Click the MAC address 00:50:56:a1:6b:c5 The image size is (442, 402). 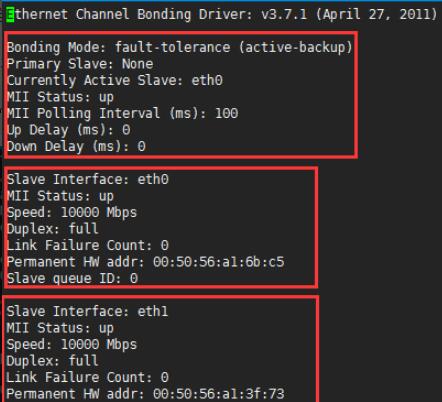click(x=219, y=262)
